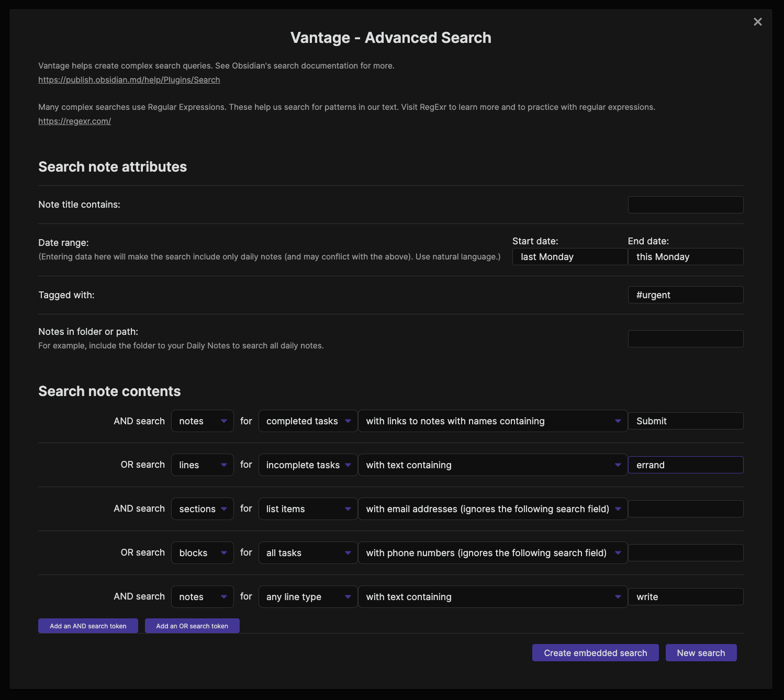Open the links to notes with names containing dropdown
Viewport: 784px width, 700px height.
(493, 421)
